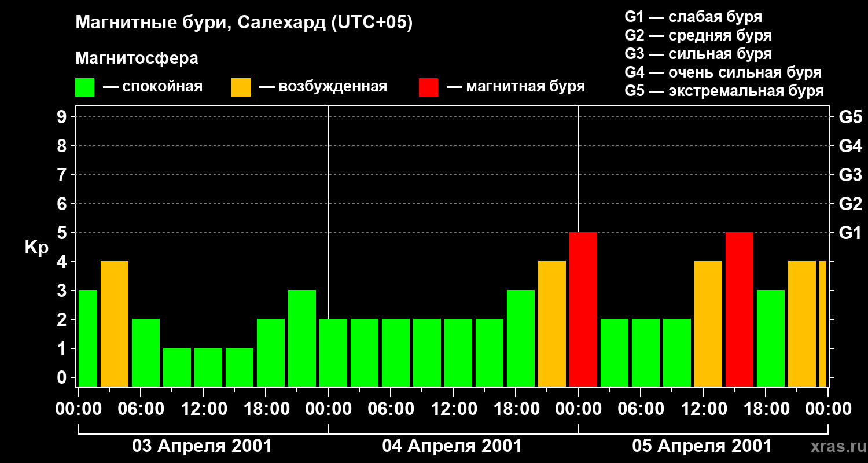Click the '— магнитная буря' legend label

516,87
